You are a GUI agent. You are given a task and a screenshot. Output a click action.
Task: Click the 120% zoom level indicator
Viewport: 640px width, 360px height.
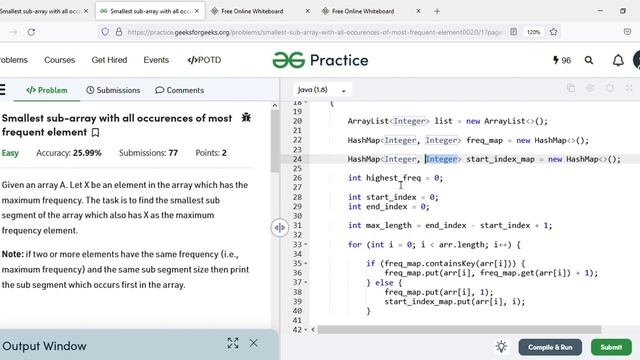tap(533, 32)
